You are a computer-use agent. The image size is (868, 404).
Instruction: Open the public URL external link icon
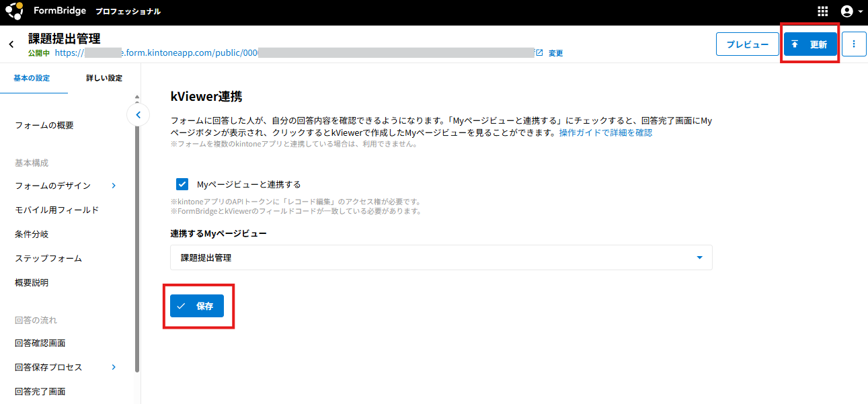(539, 52)
